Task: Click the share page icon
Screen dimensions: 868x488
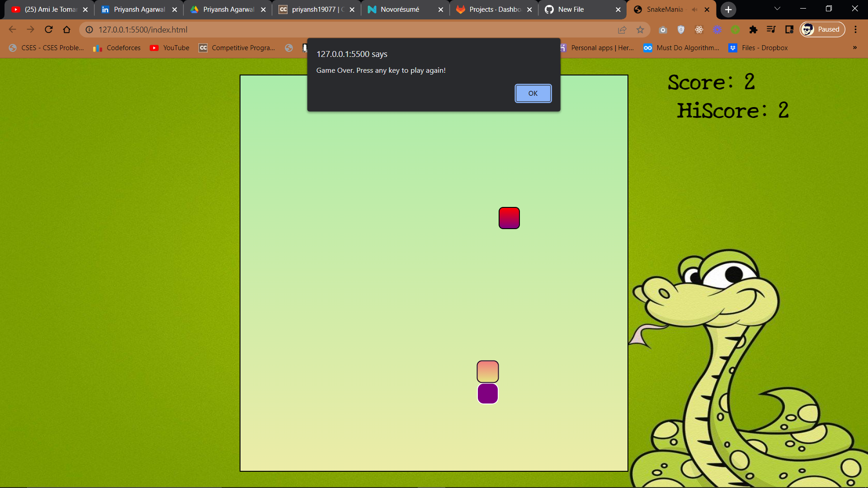Action: (622, 29)
